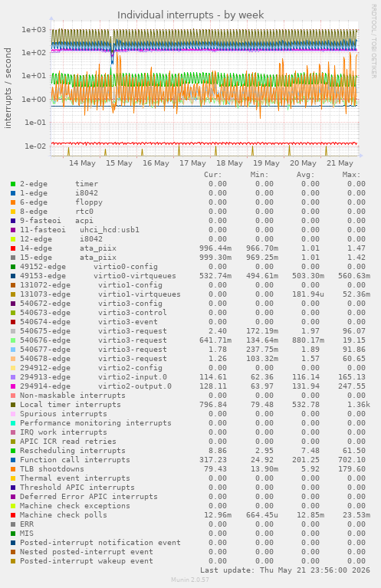Click the Cur column header
This screenshot has width=381, height=588.
pyautogui.click(x=213, y=175)
